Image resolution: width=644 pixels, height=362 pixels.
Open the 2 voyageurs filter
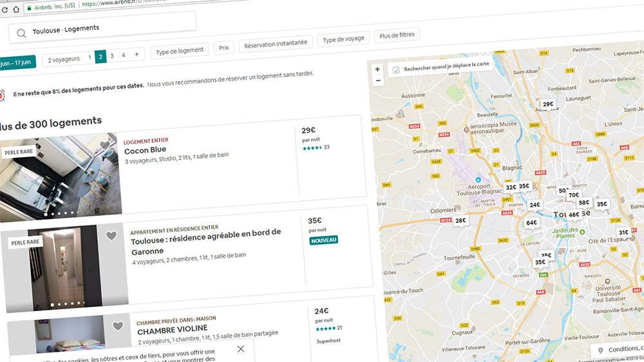click(64, 59)
